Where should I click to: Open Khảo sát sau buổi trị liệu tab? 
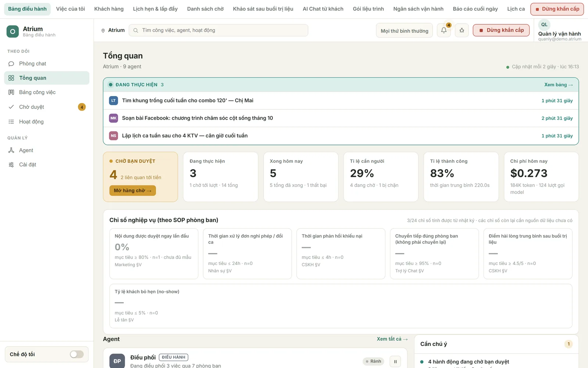tap(263, 9)
